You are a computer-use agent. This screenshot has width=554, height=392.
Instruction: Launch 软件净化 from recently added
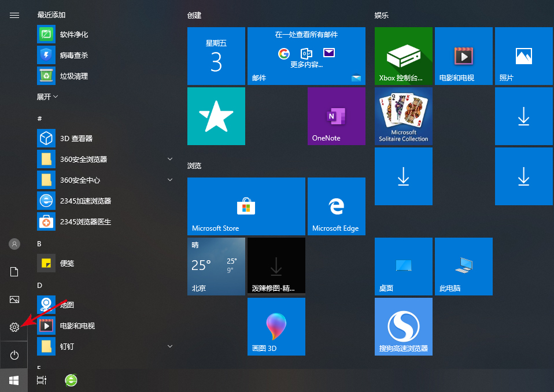tap(105, 34)
